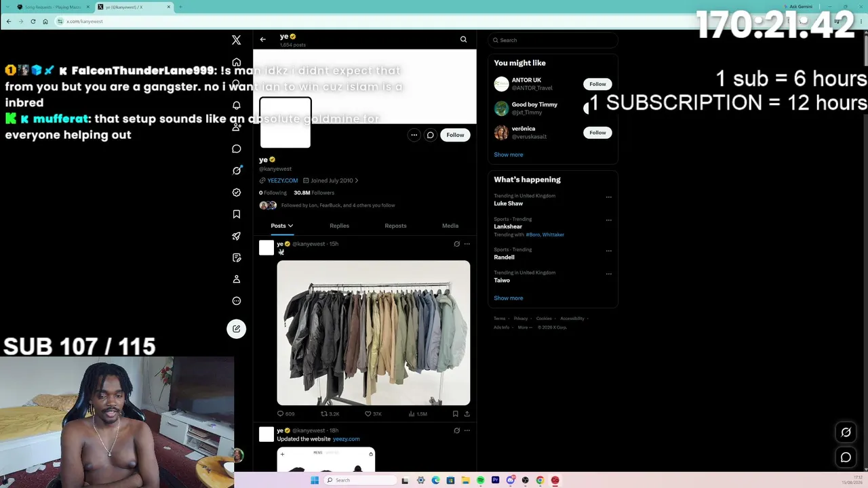868x488 pixels.
Task: Follow the ye profile
Action: [x=455, y=135]
